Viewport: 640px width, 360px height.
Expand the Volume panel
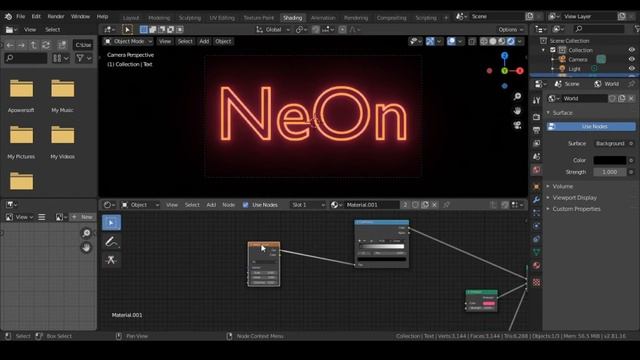point(562,187)
